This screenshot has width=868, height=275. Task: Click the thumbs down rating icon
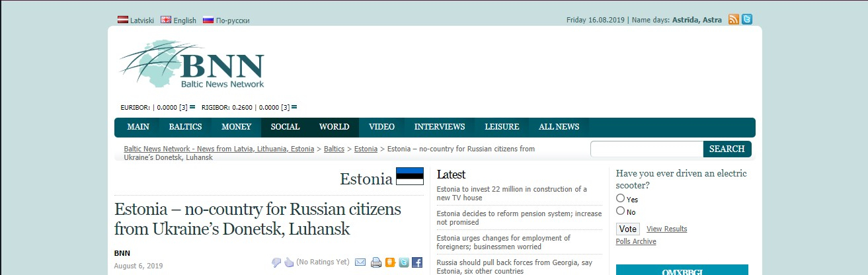click(x=276, y=262)
